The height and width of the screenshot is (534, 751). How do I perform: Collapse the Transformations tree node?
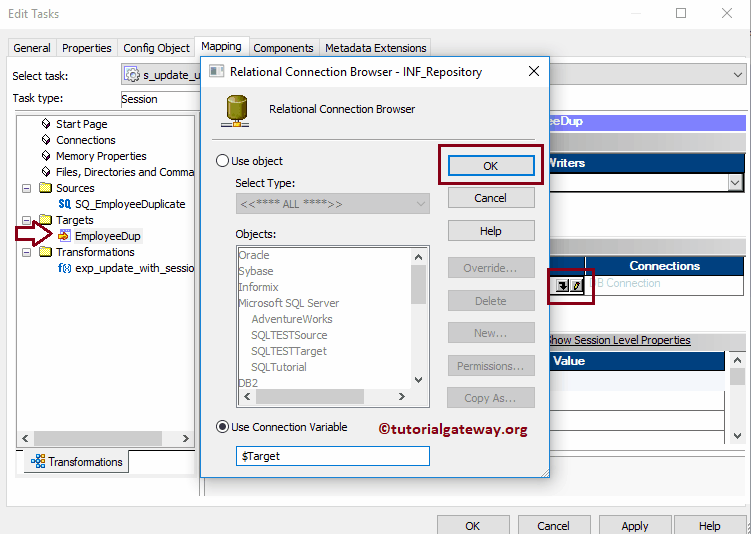pyautogui.click(x=27, y=252)
